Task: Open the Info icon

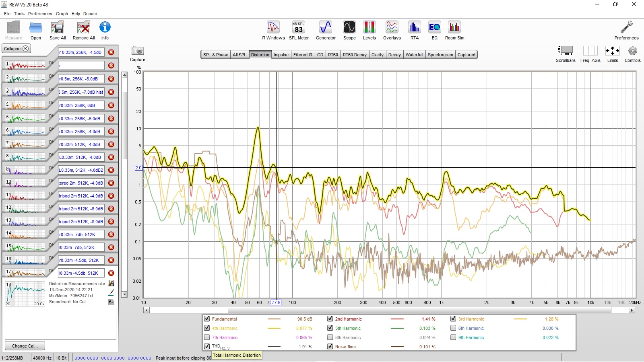Action: pos(105,28)
